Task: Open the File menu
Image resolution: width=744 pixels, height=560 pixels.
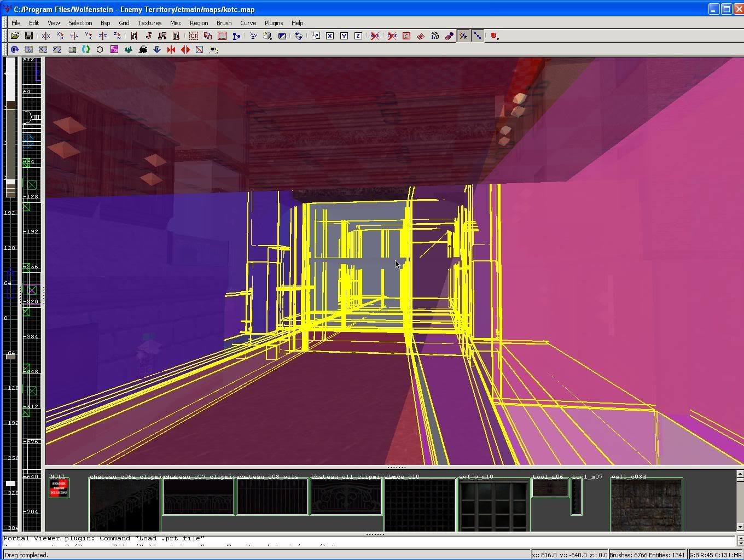Action: point(16,23)
